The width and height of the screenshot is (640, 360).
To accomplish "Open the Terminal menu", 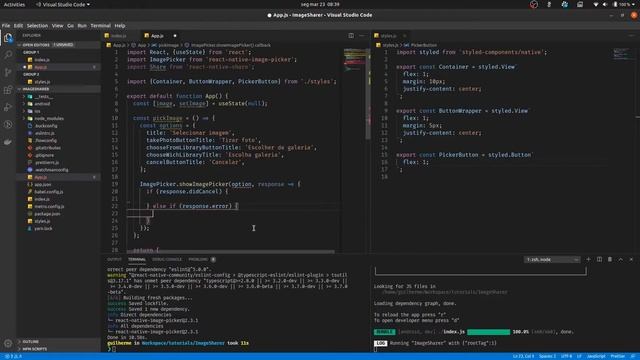I will coord(100,26).
